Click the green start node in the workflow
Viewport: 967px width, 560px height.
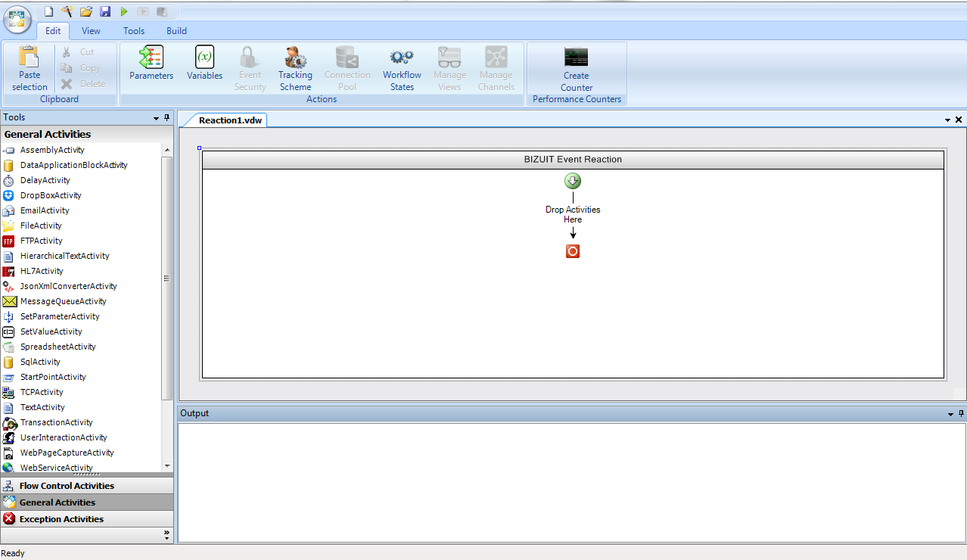point(573,181)
